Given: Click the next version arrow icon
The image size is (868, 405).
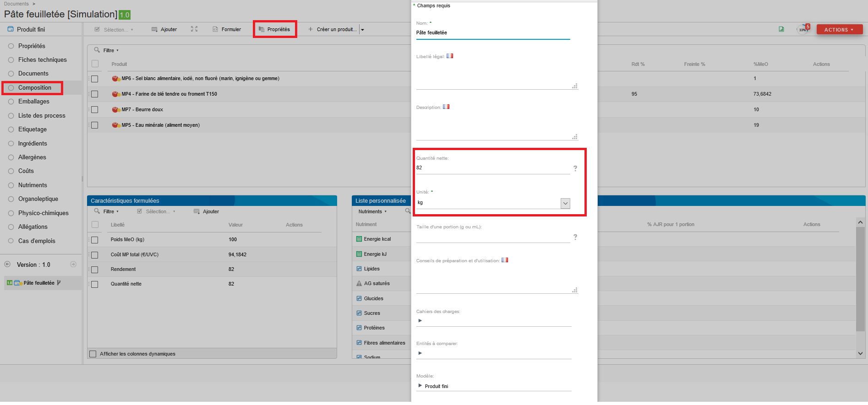Looking at the screenshot, I should [x=73, y=265].
